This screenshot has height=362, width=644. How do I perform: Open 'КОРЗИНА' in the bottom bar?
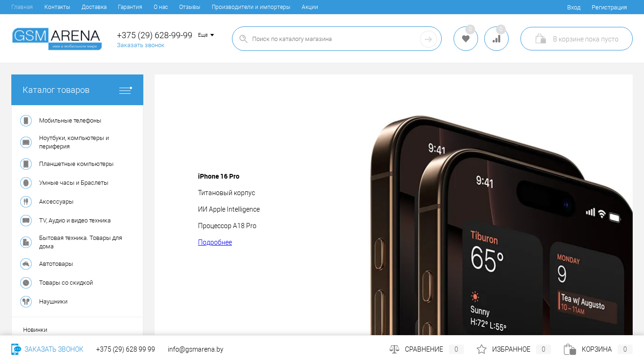pyautogui.click(x=597, y=349)
